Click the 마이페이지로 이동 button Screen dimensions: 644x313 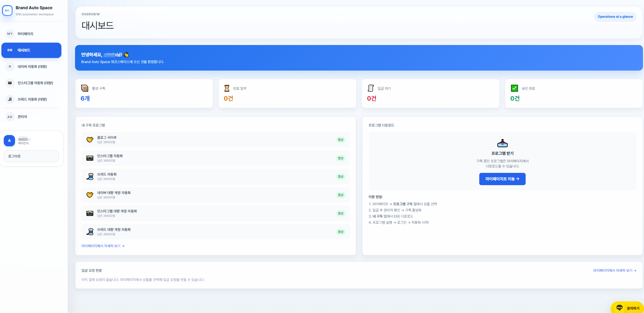click(x=502, y=179)
